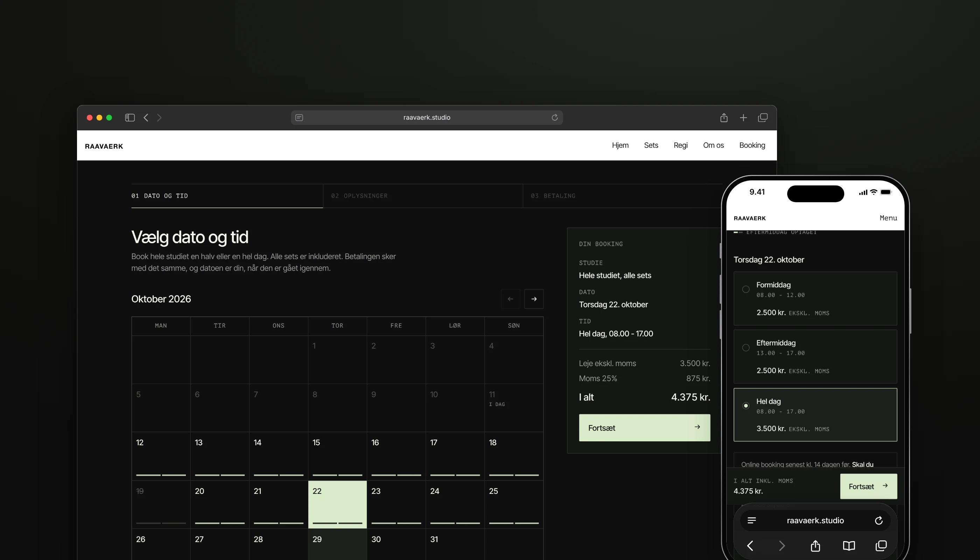Add a new tab with plus icon
Screen dimensions: 980x560
(743, 118)
